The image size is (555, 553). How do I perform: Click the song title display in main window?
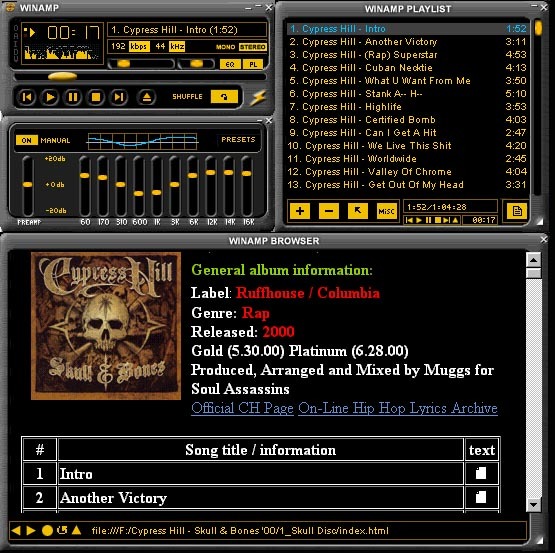click(x=187, y=30)
